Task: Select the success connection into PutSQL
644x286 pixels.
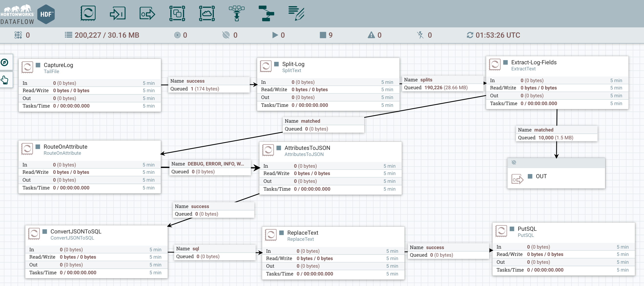Action: pyautogui.click(x=448, y=251)
